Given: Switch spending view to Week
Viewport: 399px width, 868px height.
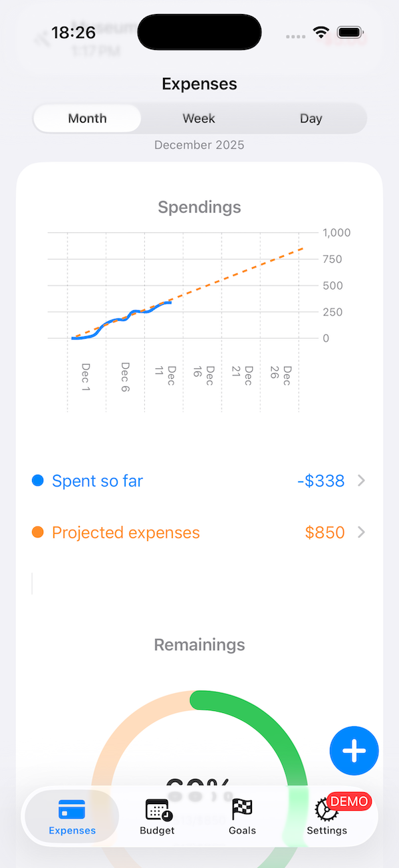Looking at the screenshot, I should click(198, 118).
